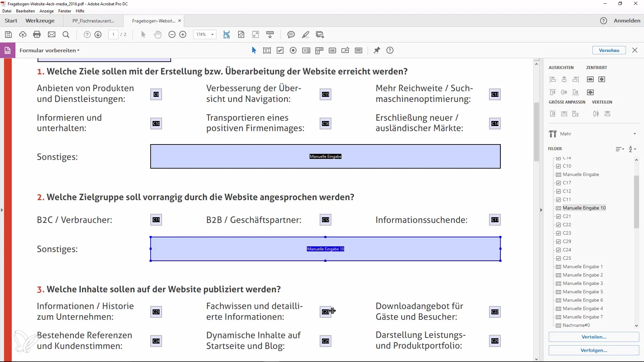Add a dropdown field tool
This screenshot has height=362, width=644.
[319, 51]
